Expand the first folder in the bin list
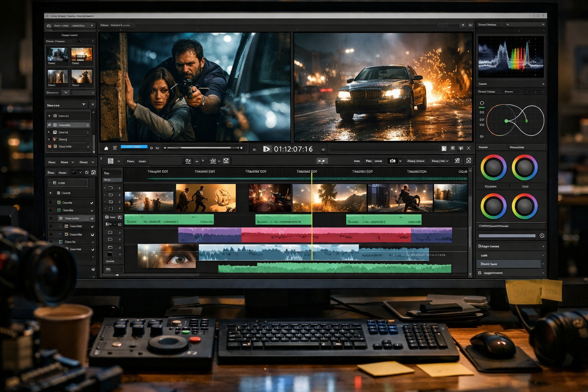Image resolution: width=588 pixels, height=392 pixels. (49, 116)
